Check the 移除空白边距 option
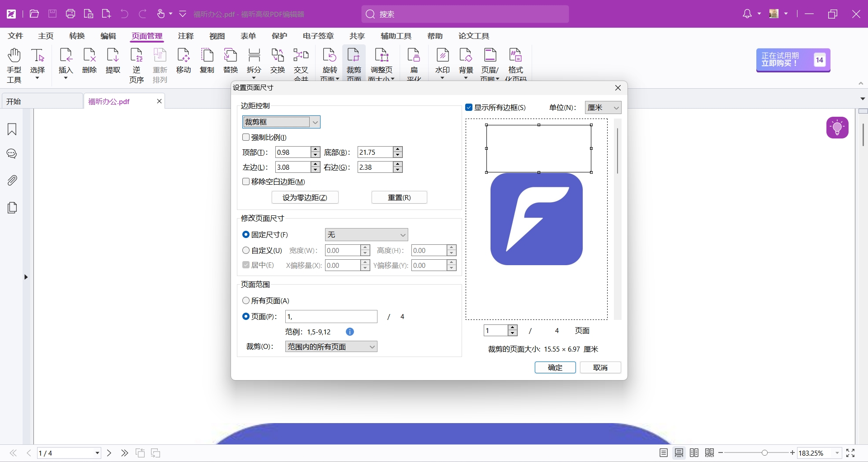 (x=246, y=181)
